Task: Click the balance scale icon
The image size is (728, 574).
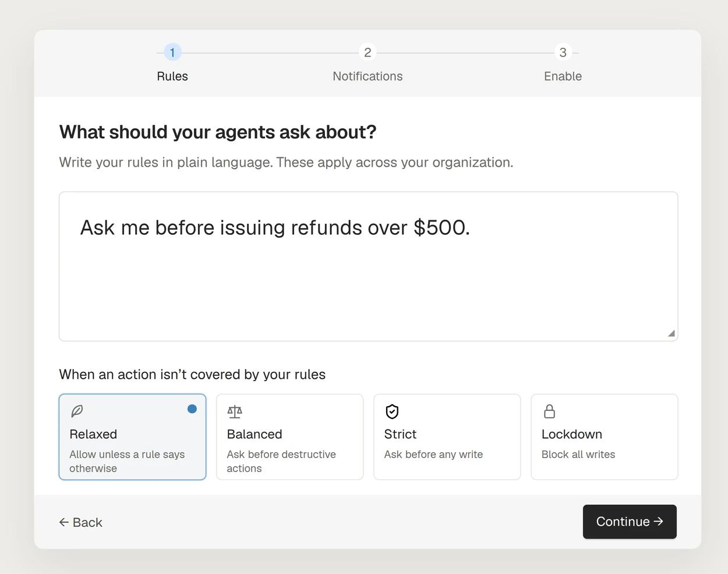Action: 235,411
